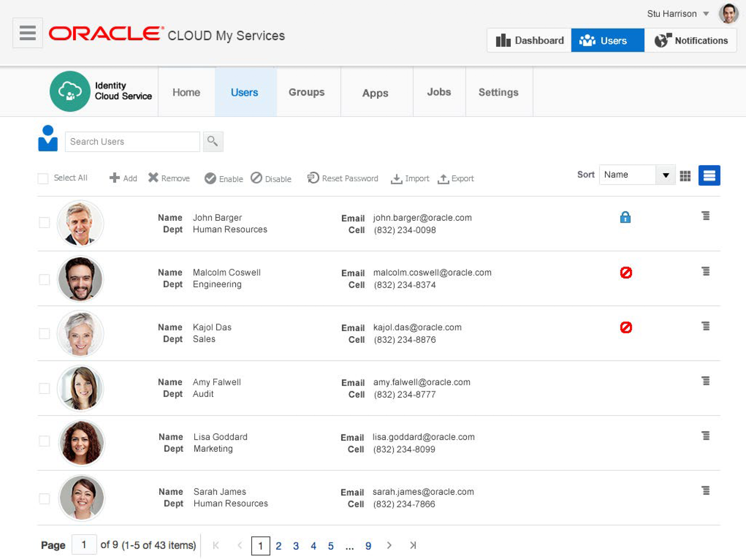Go to page 5

point(331,546)
